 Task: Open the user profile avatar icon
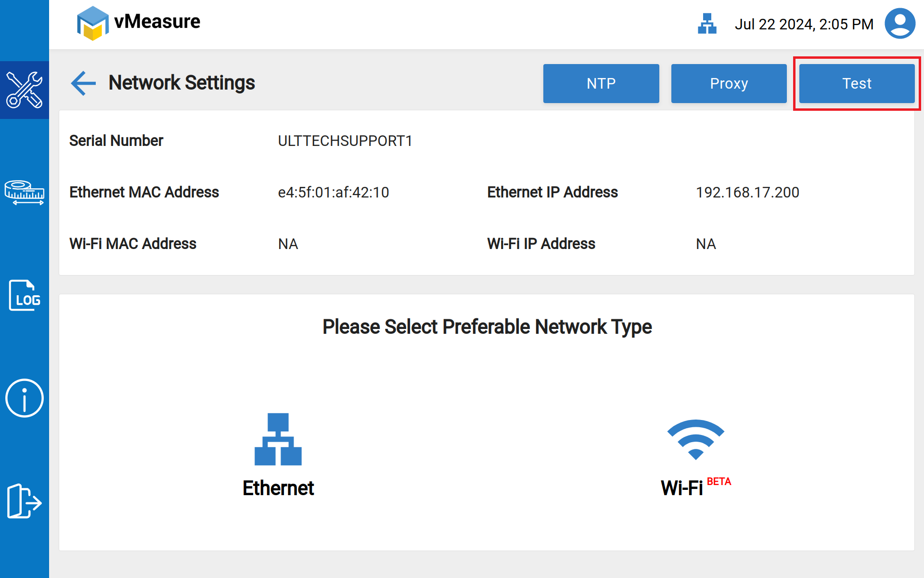[899, 24]
